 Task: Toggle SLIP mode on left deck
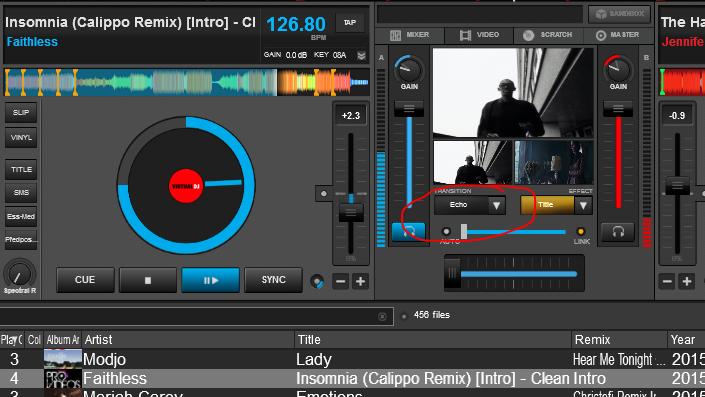click(21, 112)
